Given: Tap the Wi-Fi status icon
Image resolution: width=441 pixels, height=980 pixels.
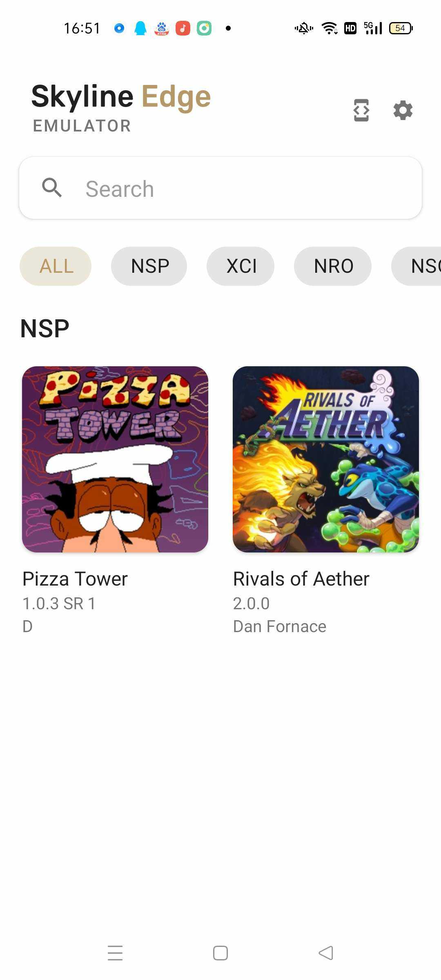Looking at the screenshot, I should [x=329, y=28].
